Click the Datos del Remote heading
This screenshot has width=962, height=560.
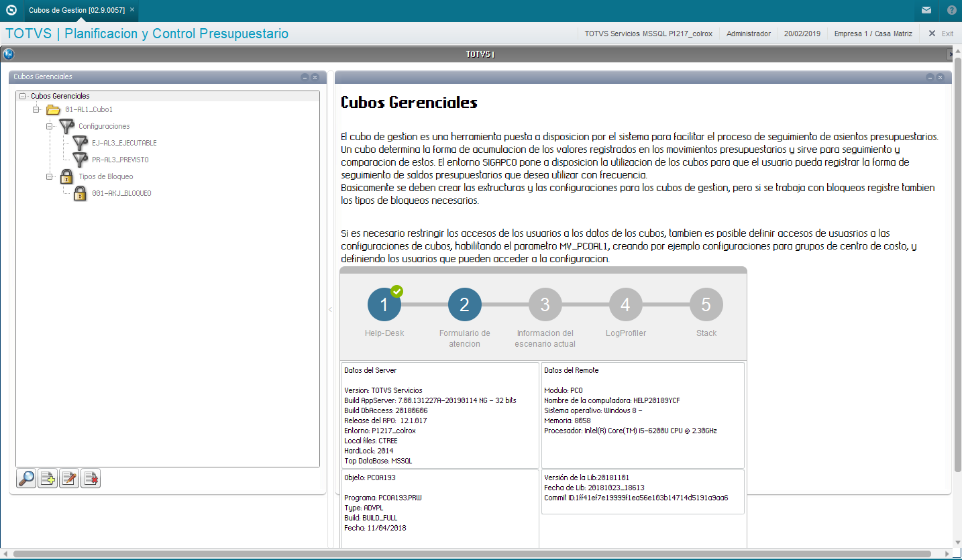[572, 370]
